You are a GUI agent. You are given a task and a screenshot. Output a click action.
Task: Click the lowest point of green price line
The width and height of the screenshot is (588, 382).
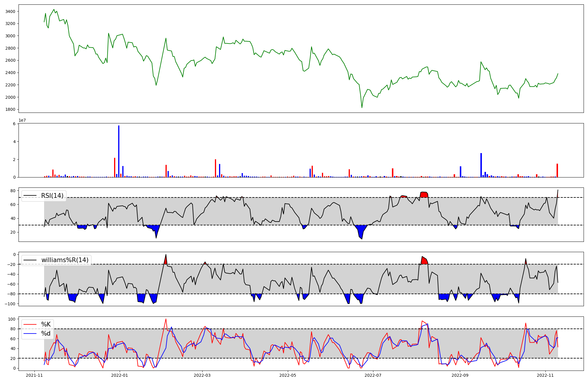click(x=362, y=107)
